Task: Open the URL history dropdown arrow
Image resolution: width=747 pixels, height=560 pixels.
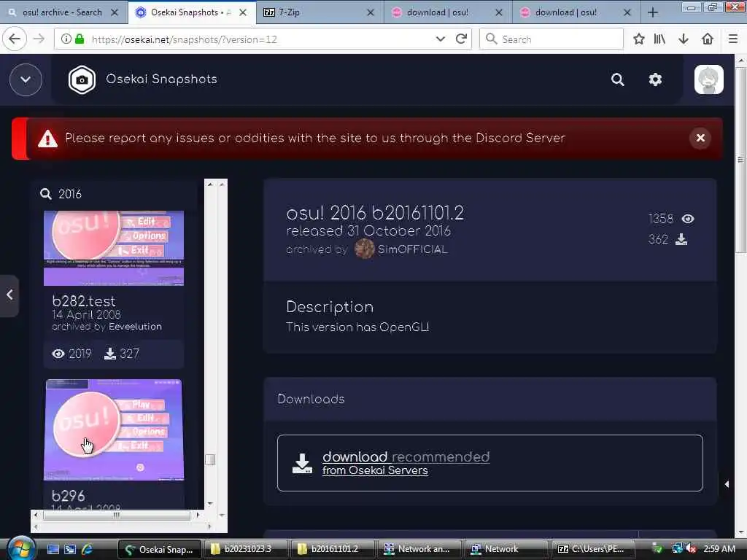Action: click(x=440, y=39)
